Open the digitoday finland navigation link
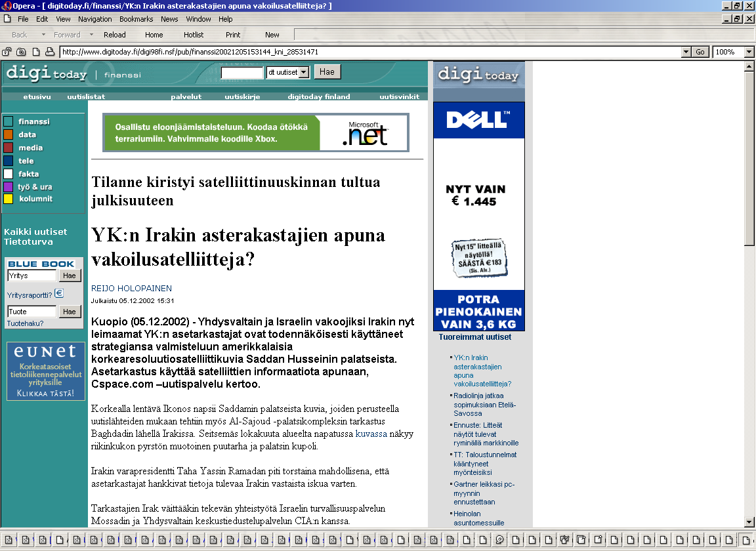Image resolution: width=756 pixels, height=551 pixels. point(319,96)
